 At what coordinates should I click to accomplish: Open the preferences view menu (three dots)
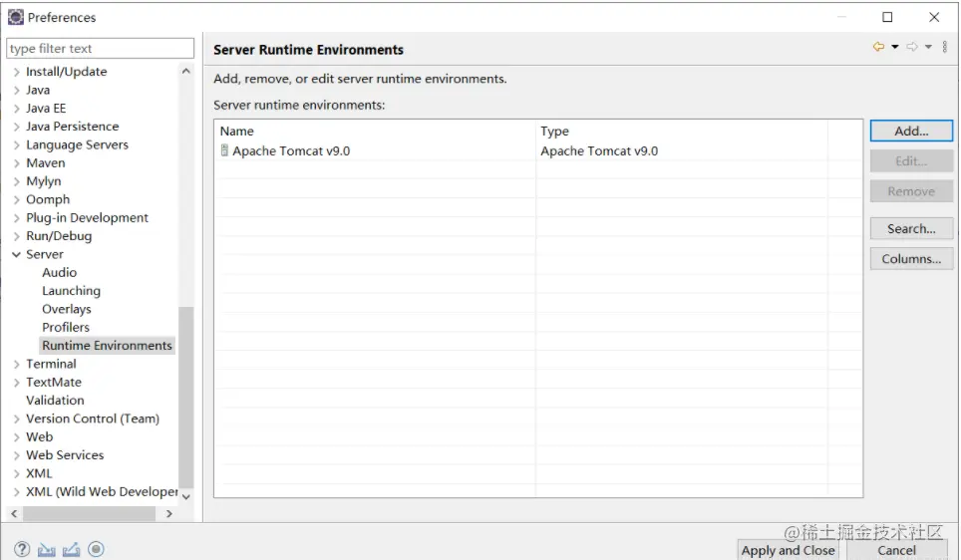[945, 48]
